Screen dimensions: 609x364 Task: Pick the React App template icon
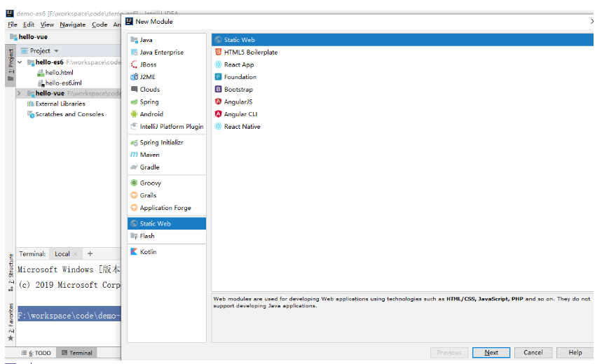[218, 64]
